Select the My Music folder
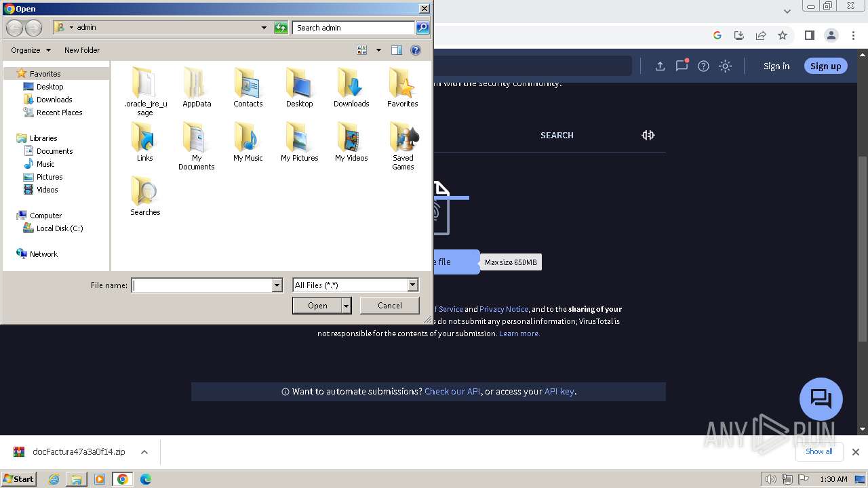The image size is (868, 488). (x=248, y=142)
